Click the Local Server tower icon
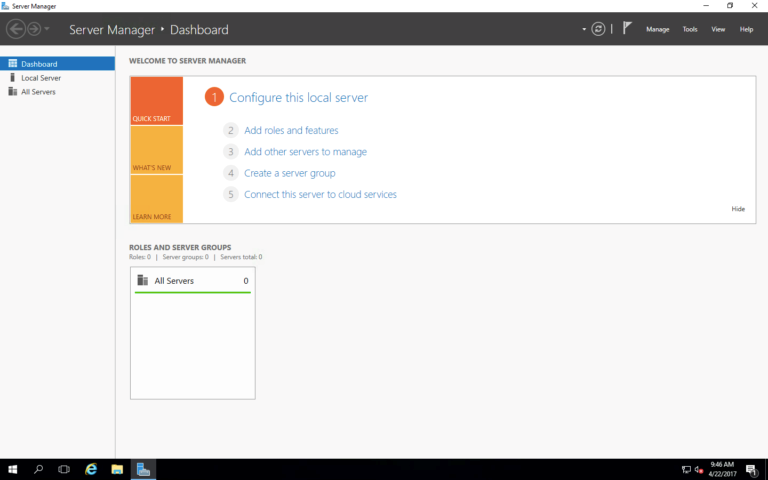Screen dimensions: 768x480 13,77
